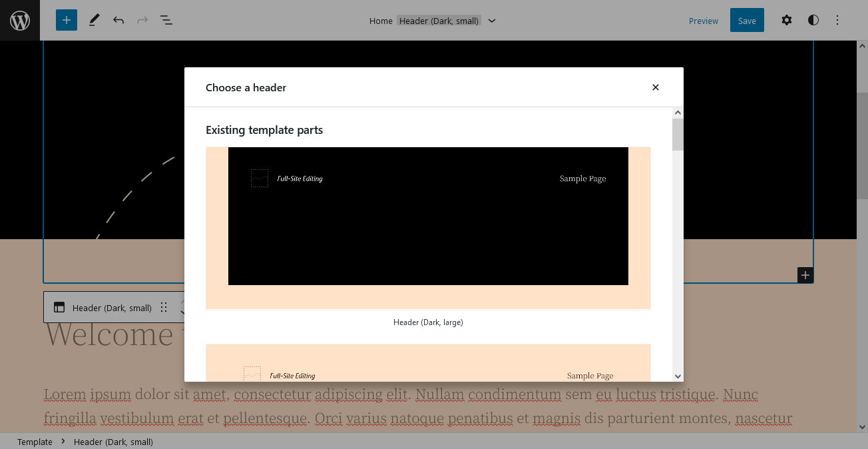Click the Undo arrow icon
The width and height of the screenshot is (868, 449).
coord(118,20)
